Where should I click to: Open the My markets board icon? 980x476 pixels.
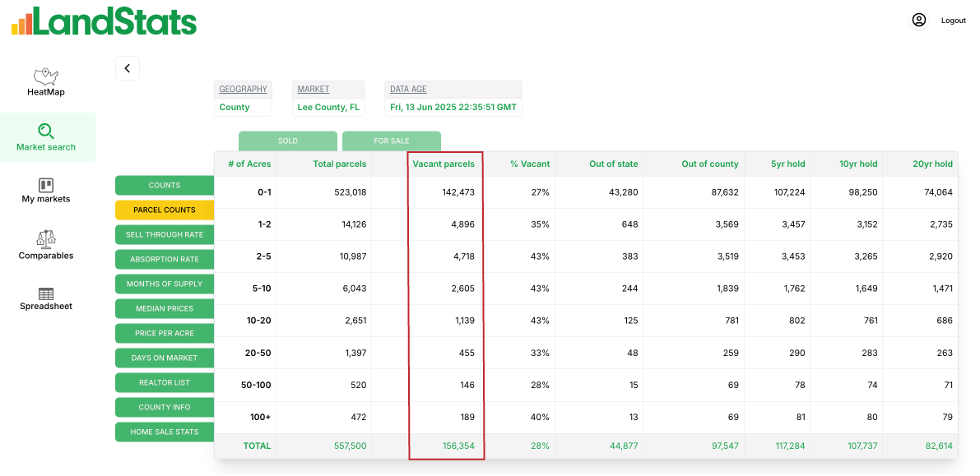point(46,185)
